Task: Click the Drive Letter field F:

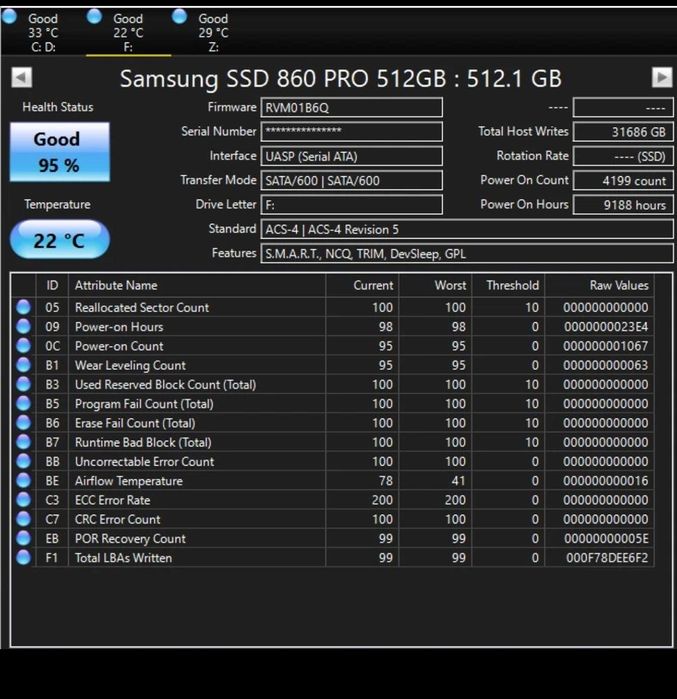Action: click(352, 205)
